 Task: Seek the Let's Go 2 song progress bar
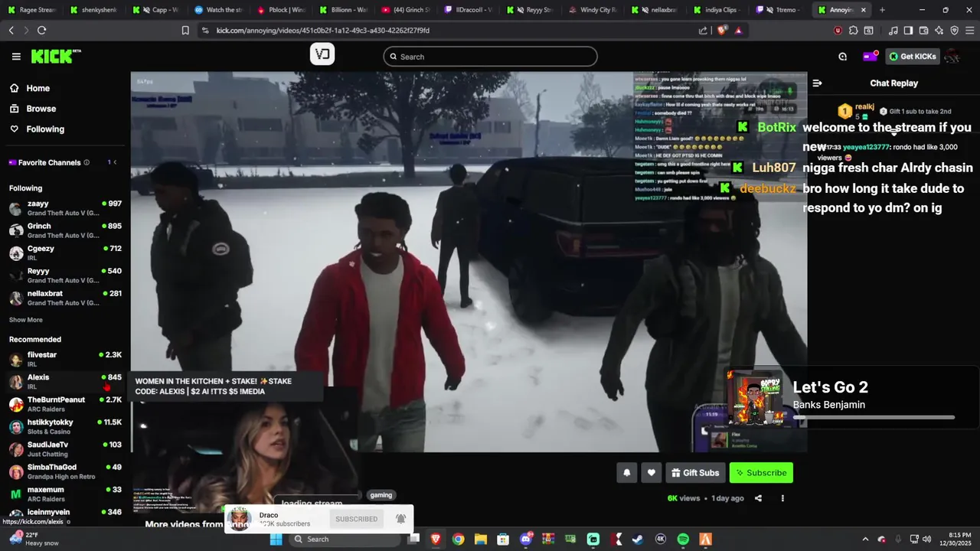(874, 418)
